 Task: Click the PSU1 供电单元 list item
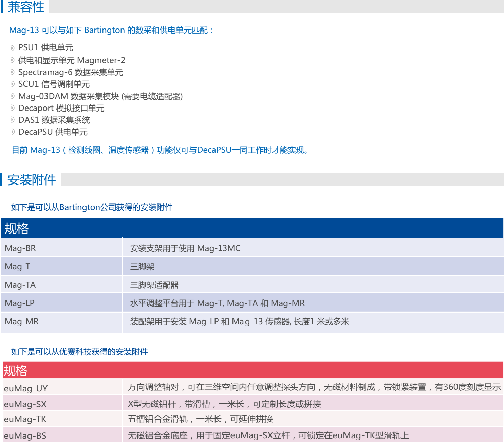(x=45, y=47)
